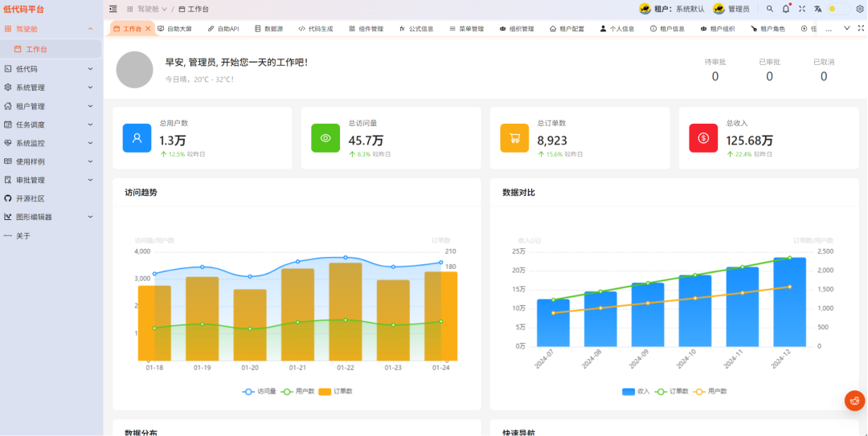Click the 租户 avatar icon
868x436 pixels.
pyautogui.click(x=645, y=9)
